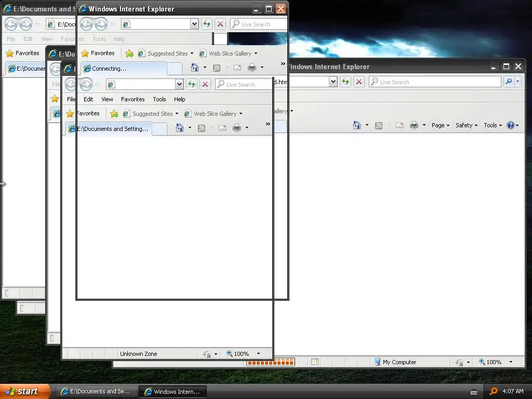Click Read Mail icon in front Connecting window

pyautogui.click(x=237, y=68)
